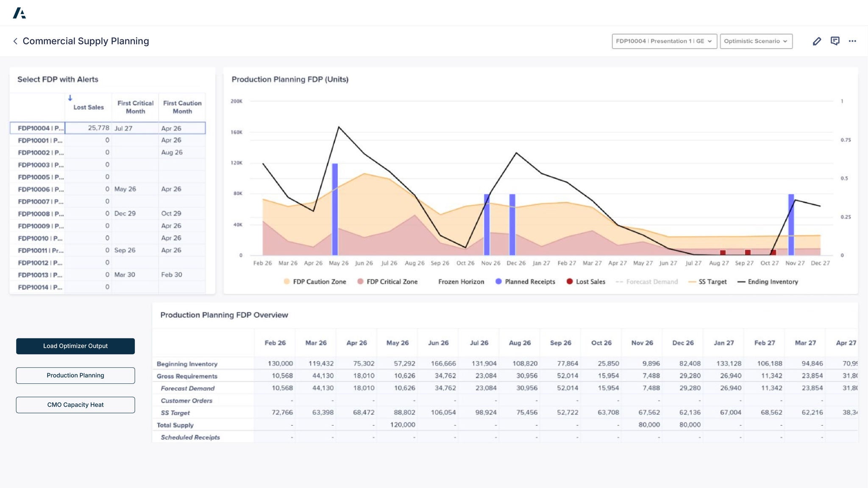868x488 pixels.
Task: Click the Gross Requirements row label
Action: coord(187,376)
